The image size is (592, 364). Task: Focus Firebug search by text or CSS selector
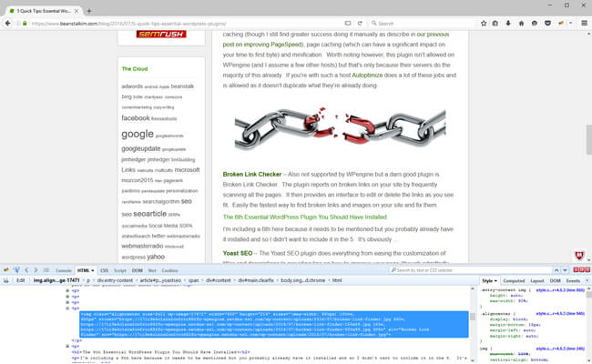(x=471, y=270)
